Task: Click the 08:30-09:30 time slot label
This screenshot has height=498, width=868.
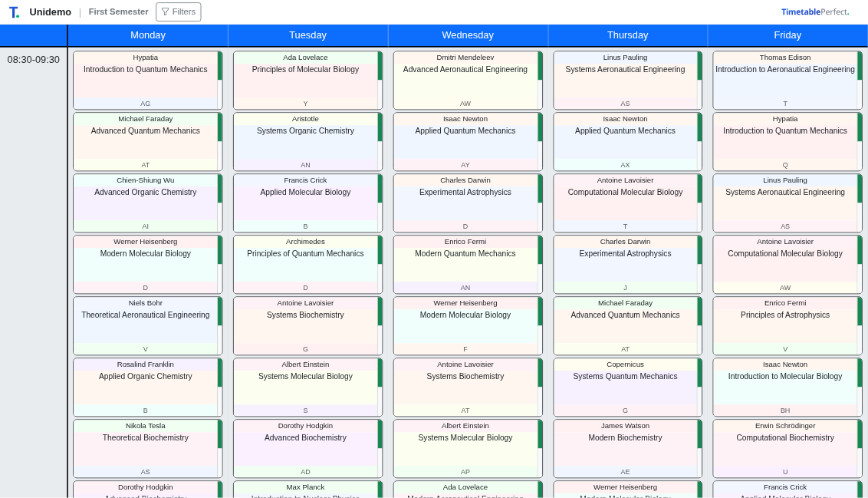Action: (x=33, y=60)
